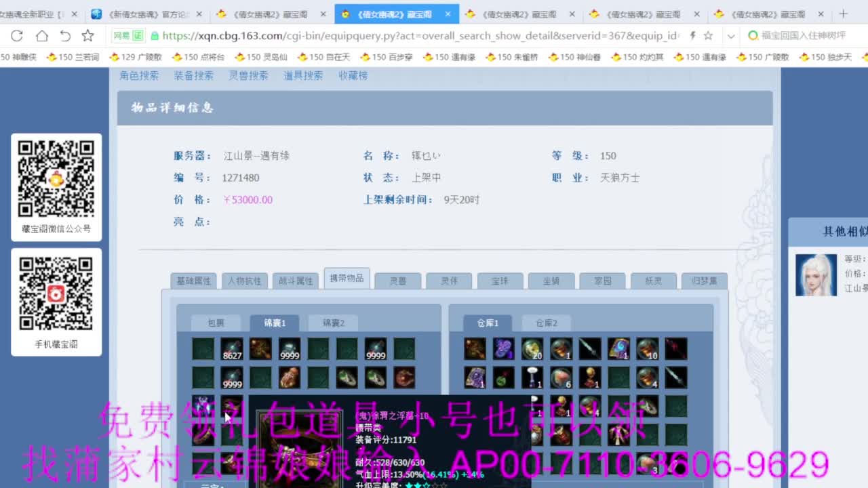Switch to the 女幽魂全新职业 browser tab
The width and height of the screenshot is (868, 488).
pyautogui.click(x=39, y=14)
